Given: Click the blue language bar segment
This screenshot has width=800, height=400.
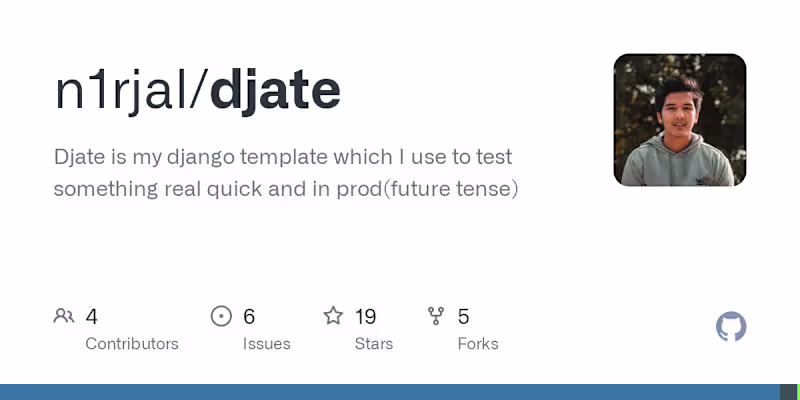Looking at the screenshot, I should point(390,392).
